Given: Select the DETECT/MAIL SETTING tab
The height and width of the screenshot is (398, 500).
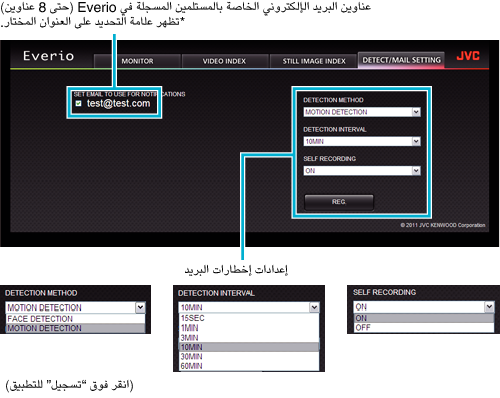Looking at the screenshot, I should (x=401, y=60).
